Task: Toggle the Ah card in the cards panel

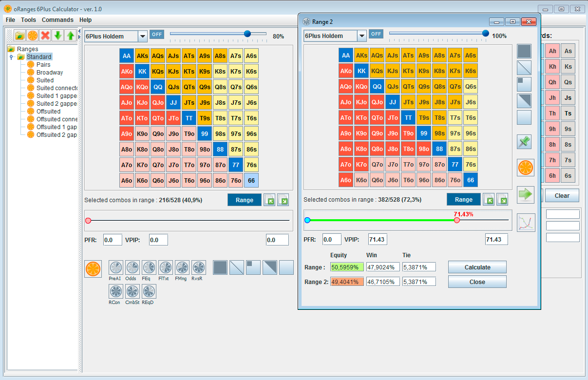Action: (552, 51)
